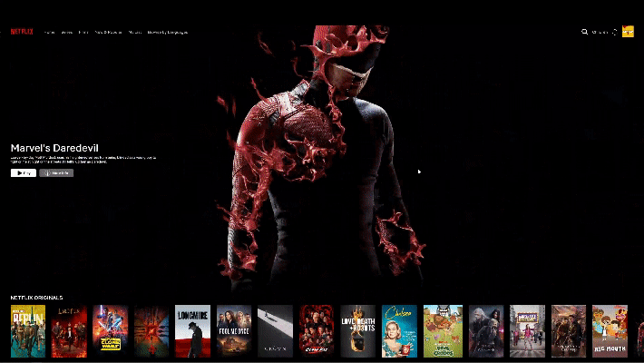Open the notifications bell icon
The width and height of the screenshot is (644, 363).
[614, 32]
